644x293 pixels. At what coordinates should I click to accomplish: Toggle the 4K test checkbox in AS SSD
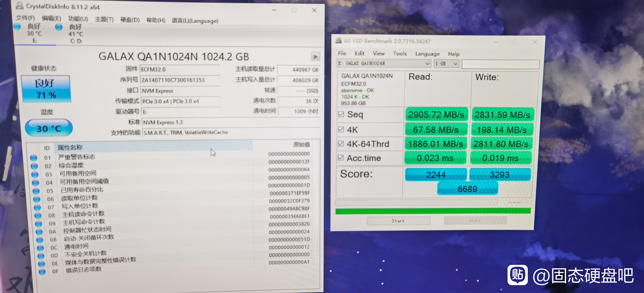click(x=341, y=129)
